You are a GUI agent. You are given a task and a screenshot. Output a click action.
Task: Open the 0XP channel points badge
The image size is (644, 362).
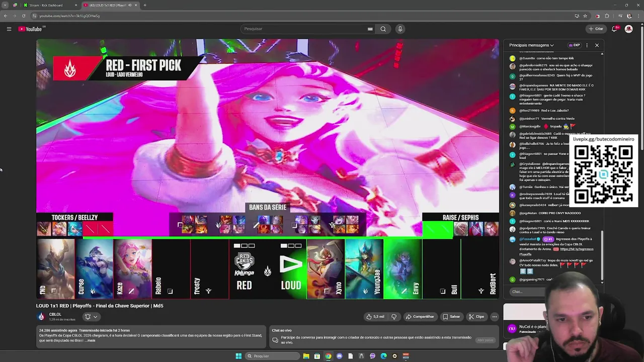click(x=574, y=45)
